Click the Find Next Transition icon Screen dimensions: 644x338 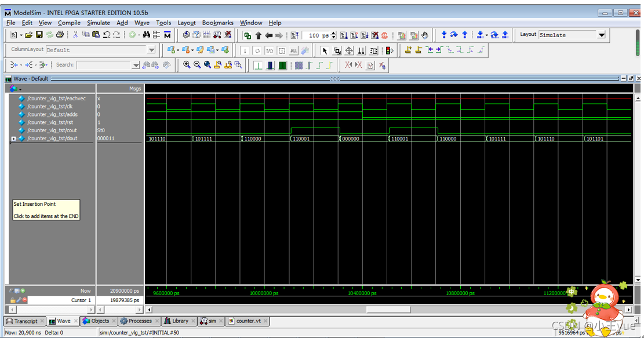pos(439,50)
